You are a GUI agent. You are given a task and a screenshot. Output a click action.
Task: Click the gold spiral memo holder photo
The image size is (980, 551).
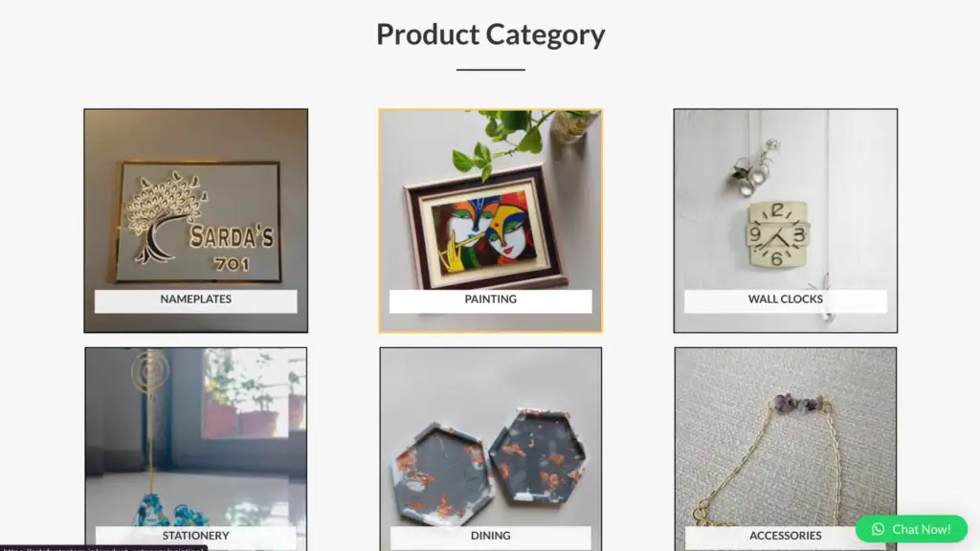click(150, 437)
